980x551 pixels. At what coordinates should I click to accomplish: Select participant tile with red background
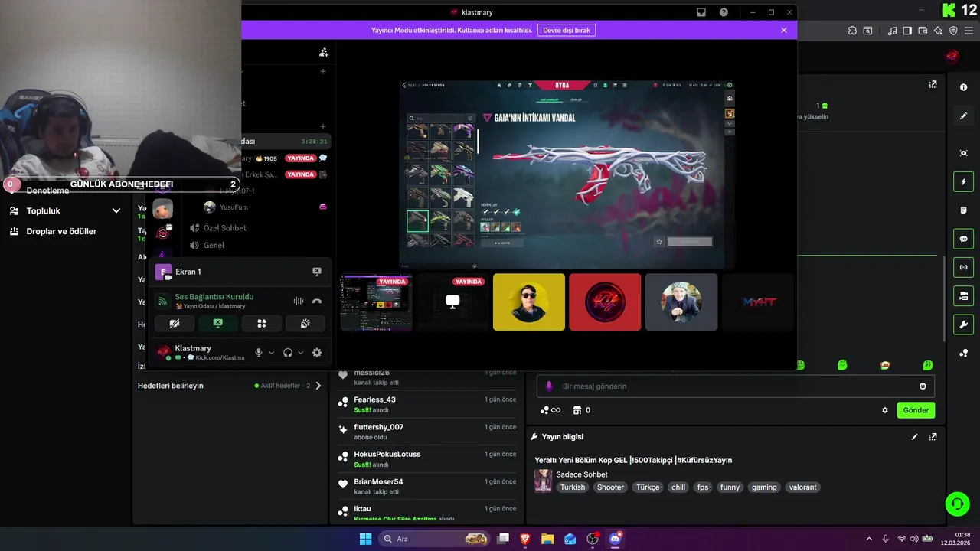click(x=605, y=302)
